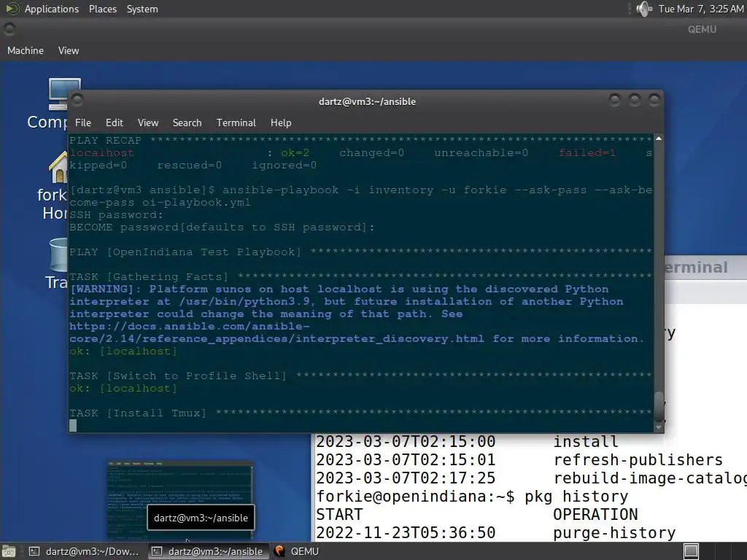The height and width of the screenshot is (560, 747).
Task: Open QEMU View menu
Action: point(69,50)
